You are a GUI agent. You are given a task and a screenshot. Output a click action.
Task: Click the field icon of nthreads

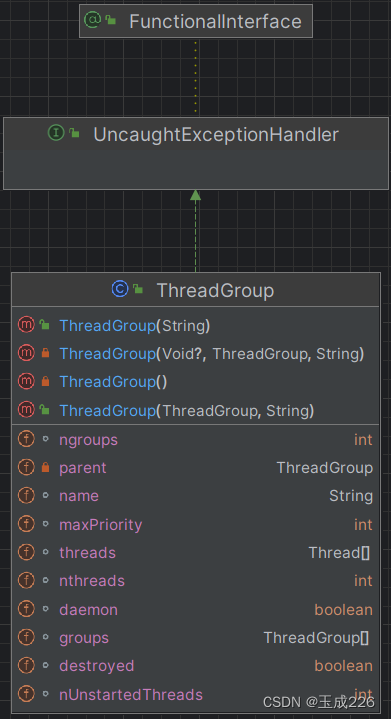coord(26,581)
